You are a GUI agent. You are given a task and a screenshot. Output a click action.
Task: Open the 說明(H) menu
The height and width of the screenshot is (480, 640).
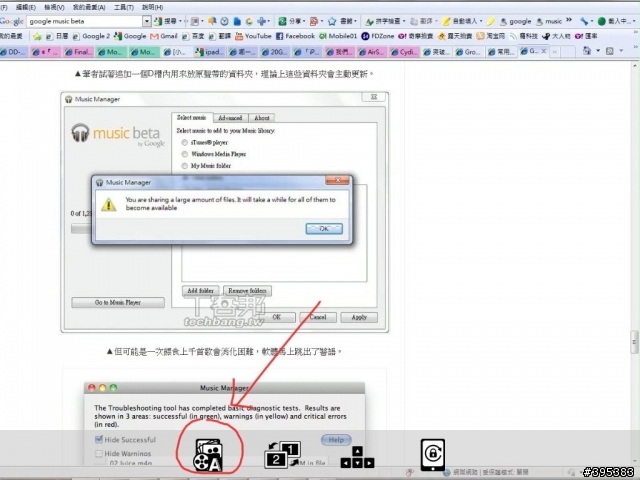click(x=153, y=7)
